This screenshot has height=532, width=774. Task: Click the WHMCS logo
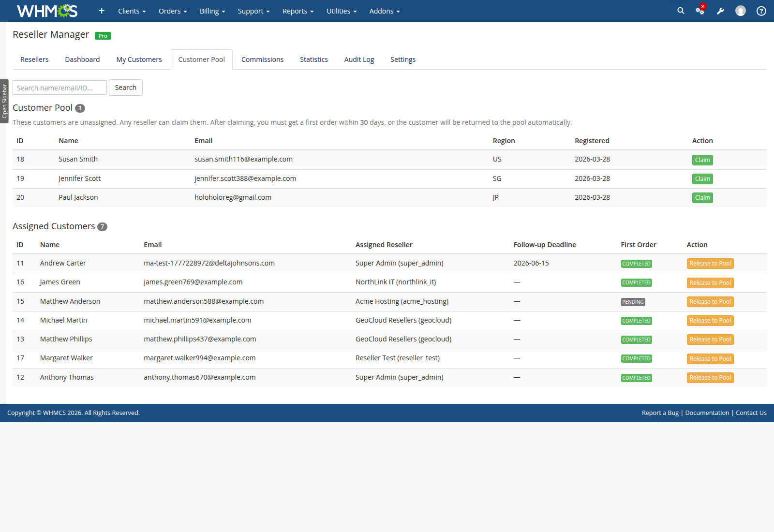pyautogui.click(x=47, y=11)
